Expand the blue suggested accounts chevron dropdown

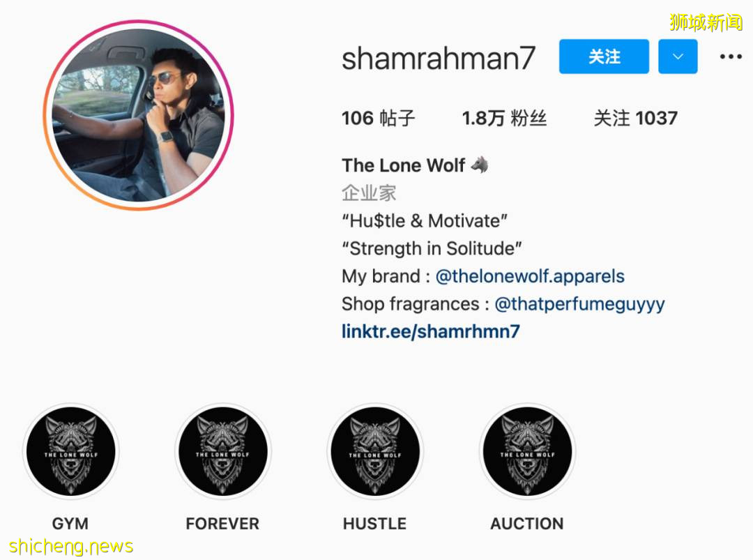[x=678, y=56]
